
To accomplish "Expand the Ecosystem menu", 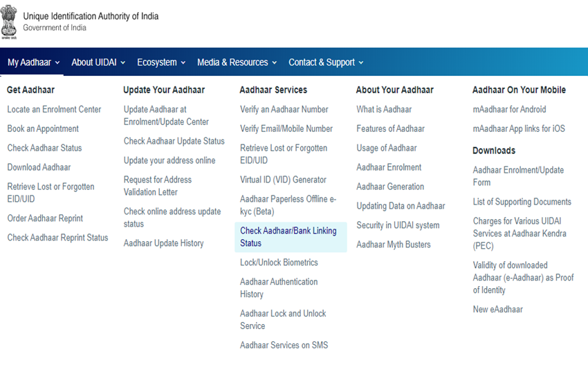I will pos(161,62).
